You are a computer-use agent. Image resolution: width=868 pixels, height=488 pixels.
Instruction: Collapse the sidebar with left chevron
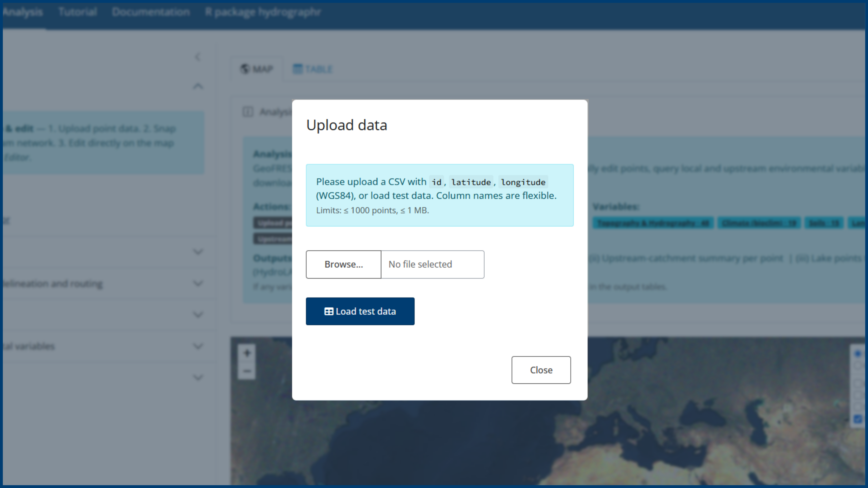(198, 57)
